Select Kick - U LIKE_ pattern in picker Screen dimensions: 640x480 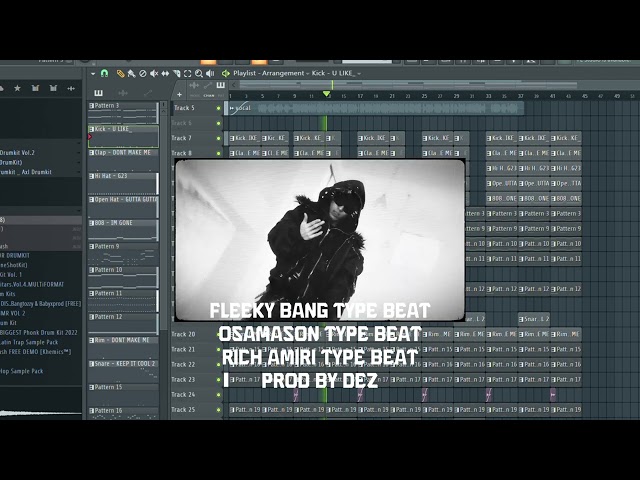click(123, 136)
